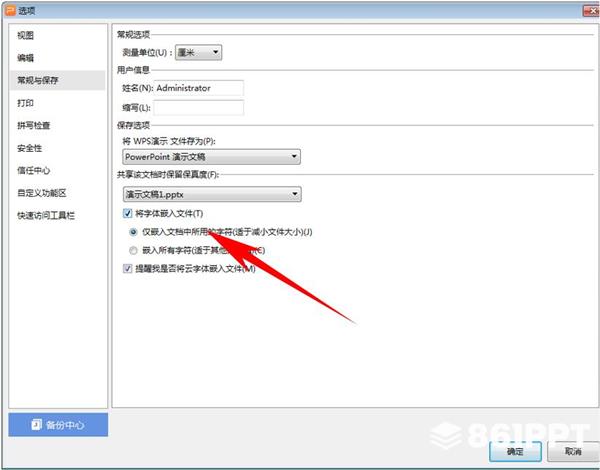Image resolution: width=600 pixels, height=470 pixels.
Task: Click the backup icon in 备份中心 button
Action: click(x=36, y=424)
